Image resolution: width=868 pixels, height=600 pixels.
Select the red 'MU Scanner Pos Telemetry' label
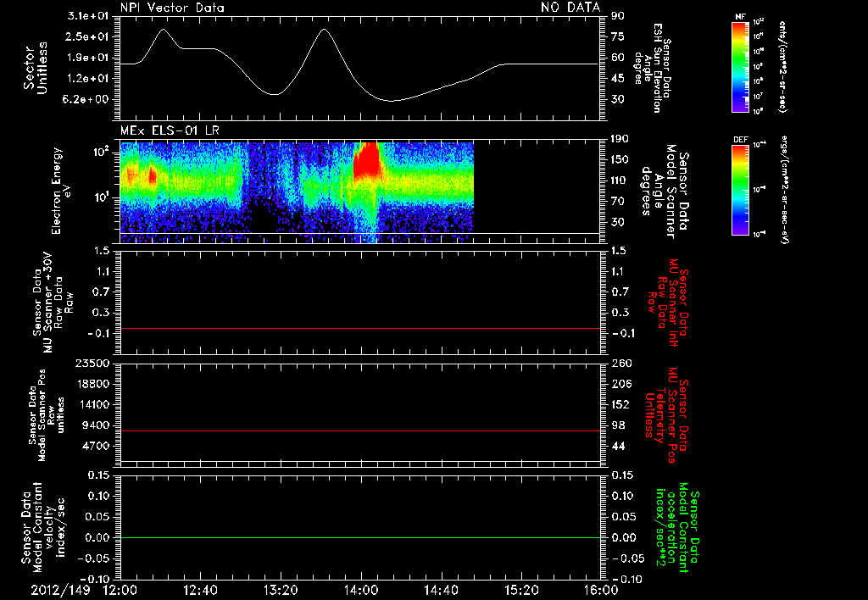click(666, 415)
